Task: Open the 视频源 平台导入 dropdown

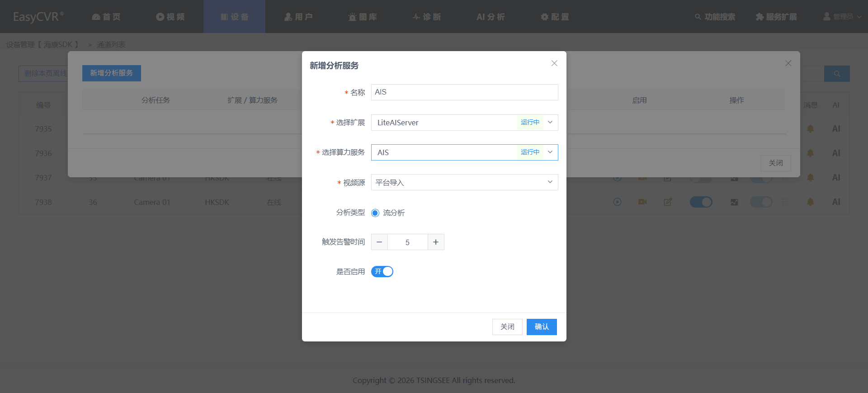Action: (464, 182)
